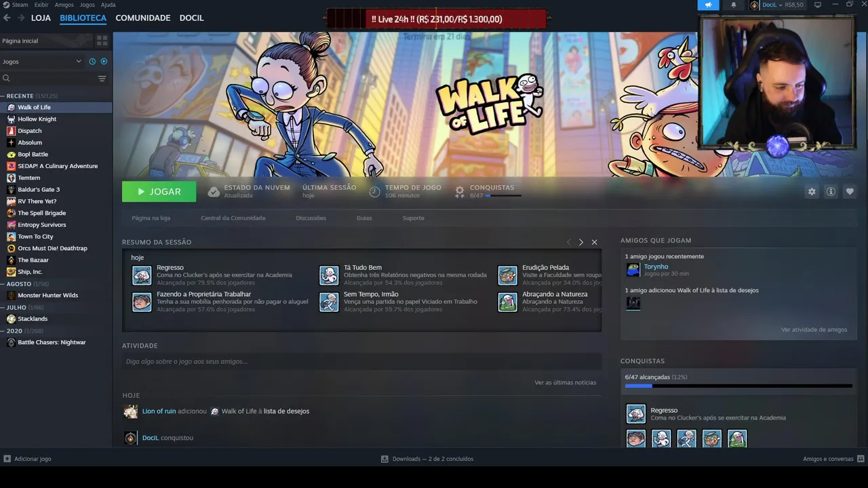Go to previous session summary page
This screenshot has width=868, height=488.
[x=569, y=242]
